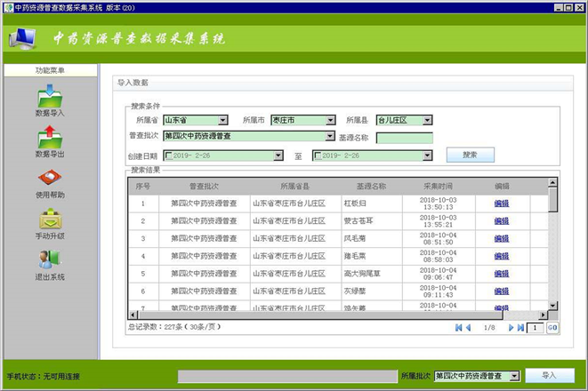
Task: Click 编辑 link for the 杠板归 row
Action: tap(502, 203)
